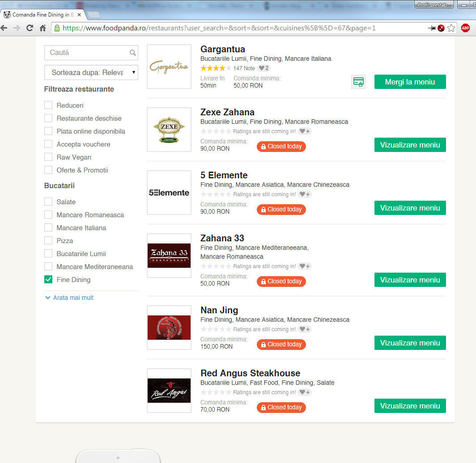
Task: Click the heart favorite icon for Gargantua
Action: (263, 68)
